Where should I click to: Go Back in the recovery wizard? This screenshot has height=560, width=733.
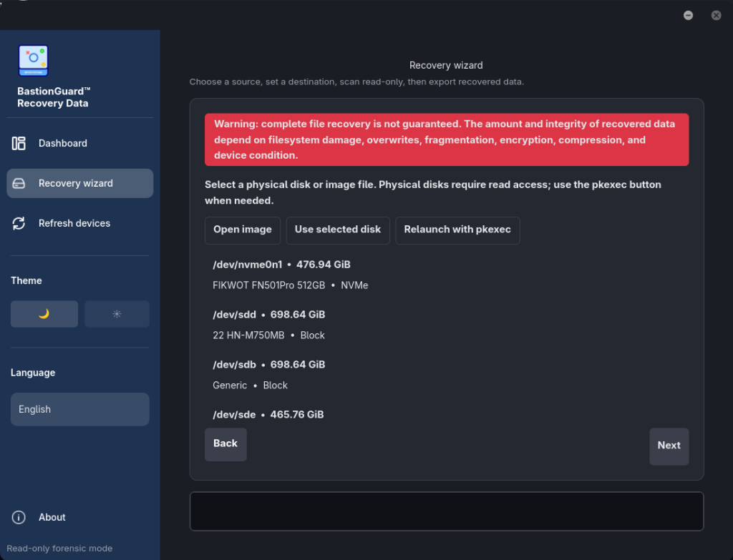click(225, 444)
